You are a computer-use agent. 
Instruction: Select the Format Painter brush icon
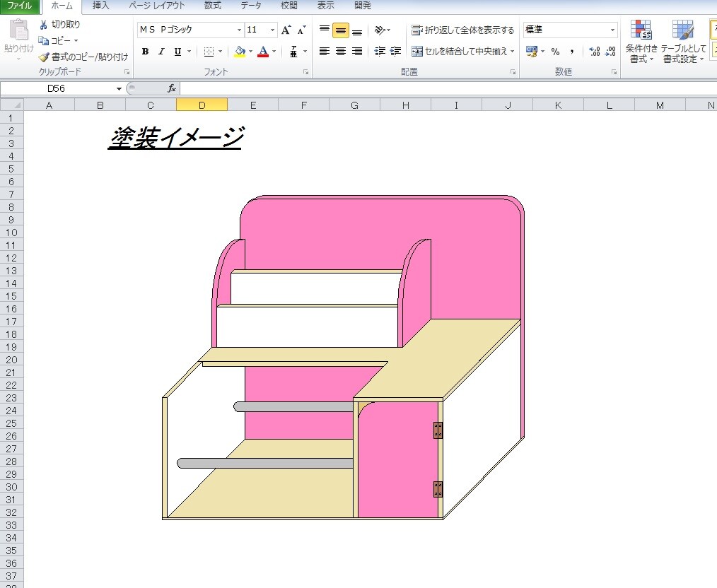[x=43, y=57]
